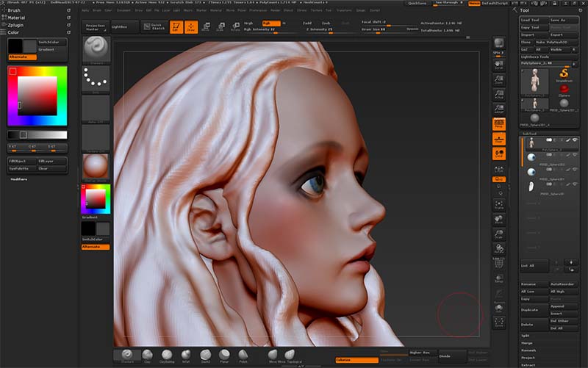Select the Actual size icon
Viewport: 588px width, 368px height.
(499, 95)
